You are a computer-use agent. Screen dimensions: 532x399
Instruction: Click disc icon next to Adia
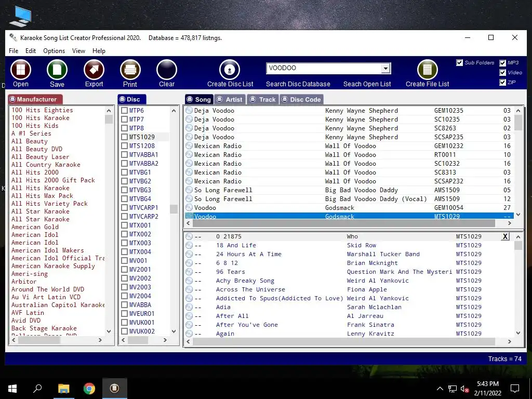(x=189, y=307)
